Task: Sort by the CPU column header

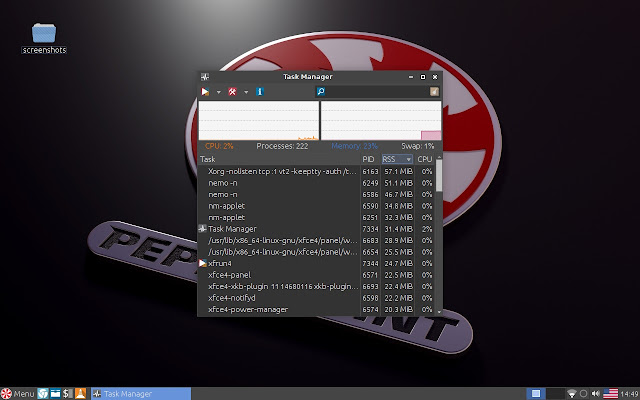Action: tap(424, 159)
